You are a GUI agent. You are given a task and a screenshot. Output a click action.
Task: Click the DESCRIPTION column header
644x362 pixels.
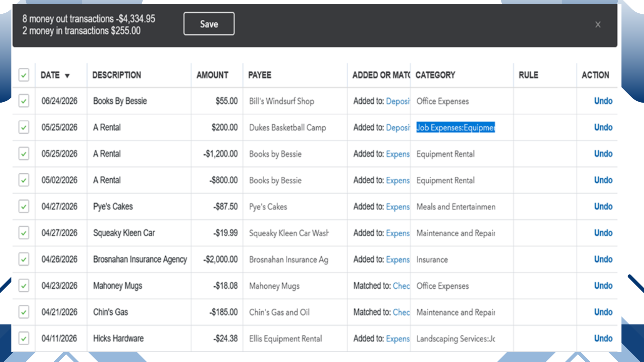[x=117, y=75]
